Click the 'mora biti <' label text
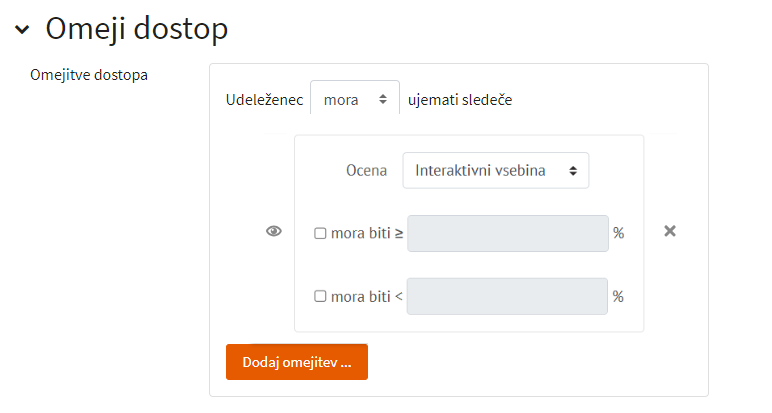This screenshot has height=413, width=772. tap(366, 296)
